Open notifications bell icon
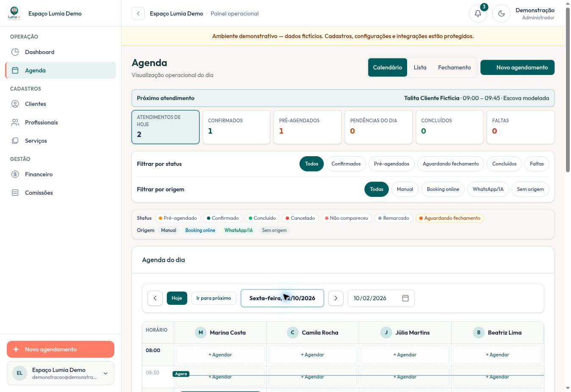This screenshot has width=571, height=392. pos(478,14)
